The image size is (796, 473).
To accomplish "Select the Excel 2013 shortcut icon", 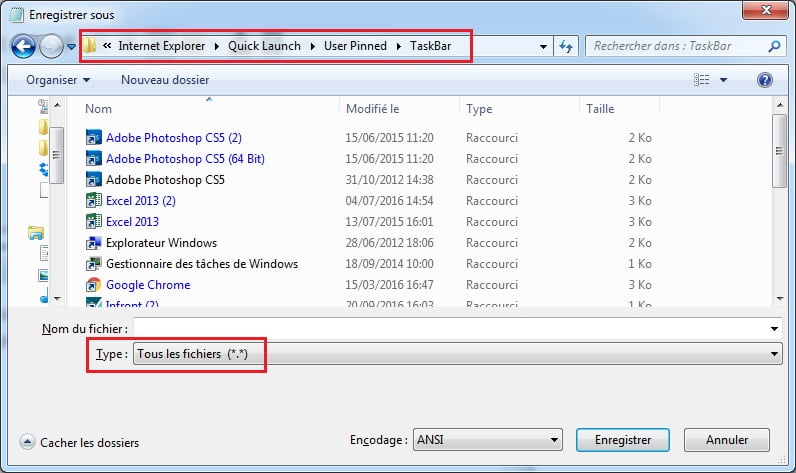I will (x=93, y=222).
